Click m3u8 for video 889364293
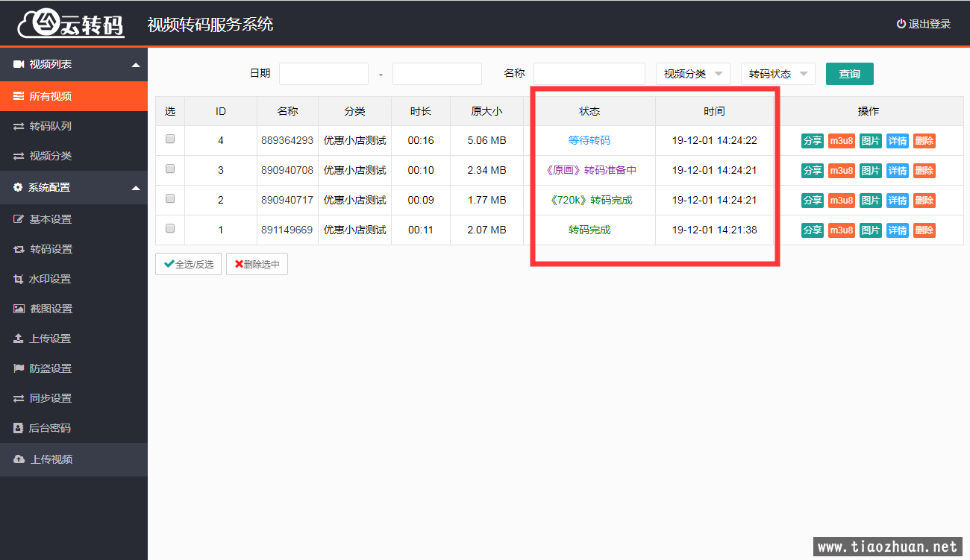This screenshot has width=970, height=560. coord(842,140)
